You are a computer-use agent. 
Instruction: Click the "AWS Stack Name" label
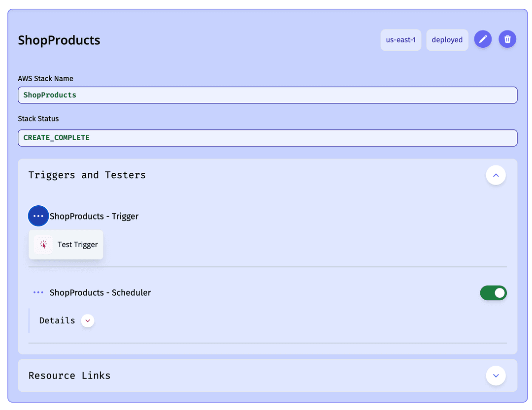point(45,79)
